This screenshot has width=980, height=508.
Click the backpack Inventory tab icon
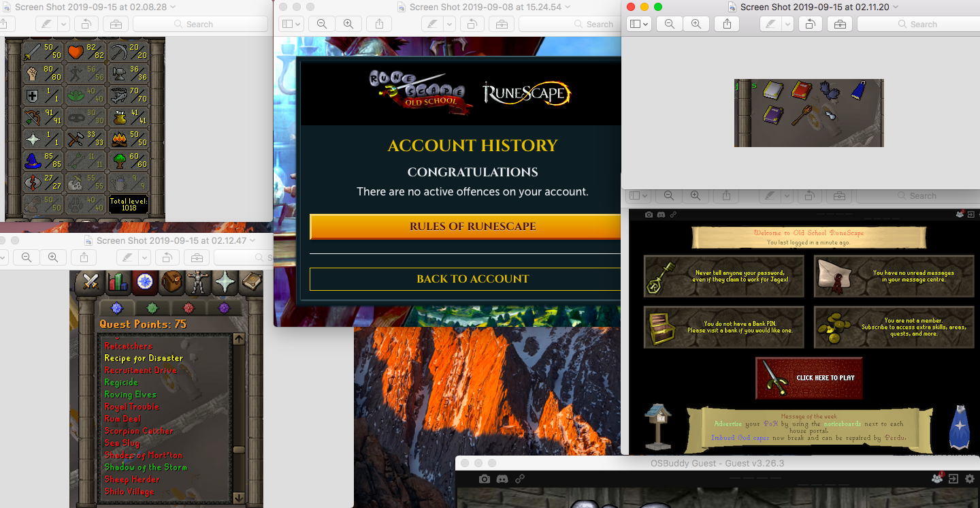pos(171,281)
